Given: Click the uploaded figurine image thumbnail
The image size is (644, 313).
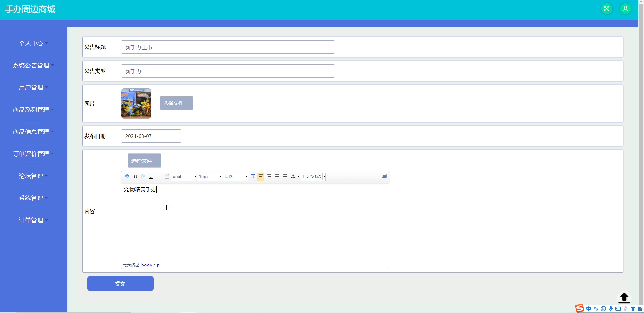Looking at the screenshot, I should point(136,104).
